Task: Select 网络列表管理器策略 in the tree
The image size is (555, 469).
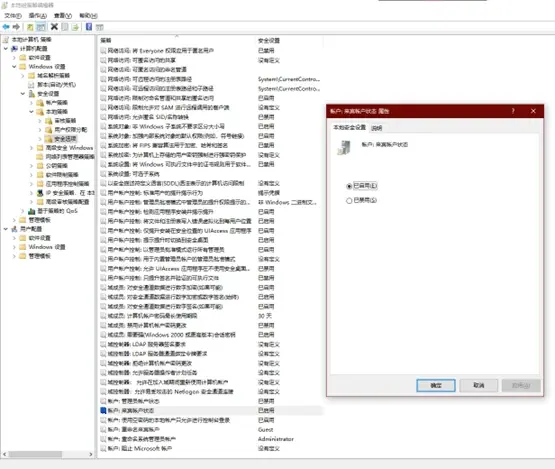Action: (x=70, y=157)
